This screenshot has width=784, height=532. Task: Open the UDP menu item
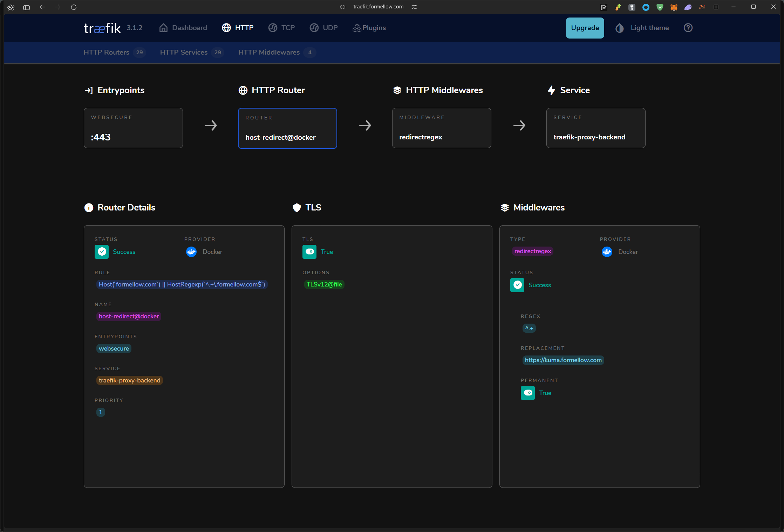point(323,28)
